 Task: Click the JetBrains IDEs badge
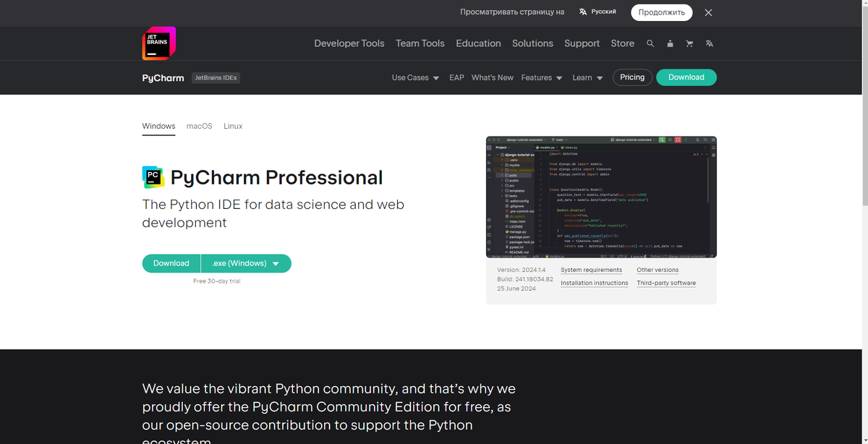216,77
